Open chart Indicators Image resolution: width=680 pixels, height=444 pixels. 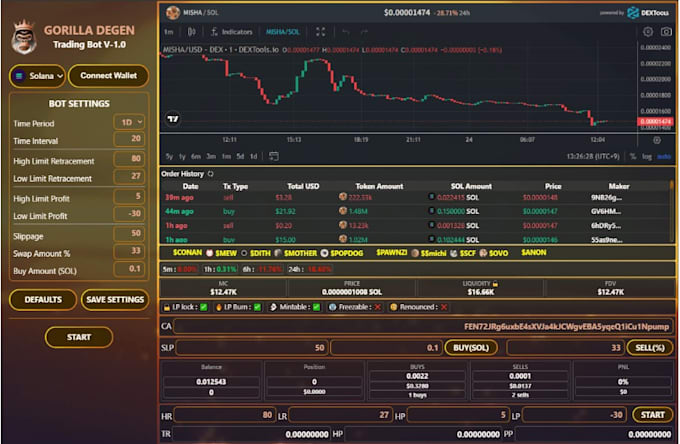pyautogui.click(x=232, y=32)
